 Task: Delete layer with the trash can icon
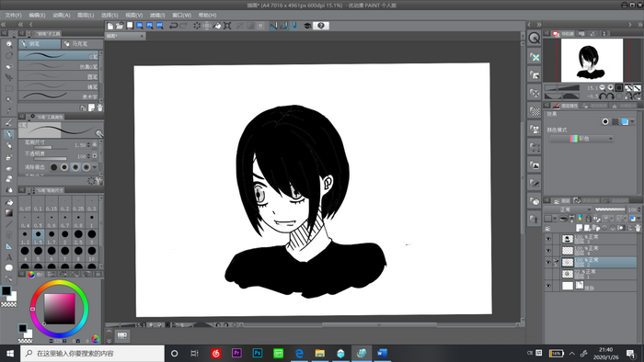[638, 228]
